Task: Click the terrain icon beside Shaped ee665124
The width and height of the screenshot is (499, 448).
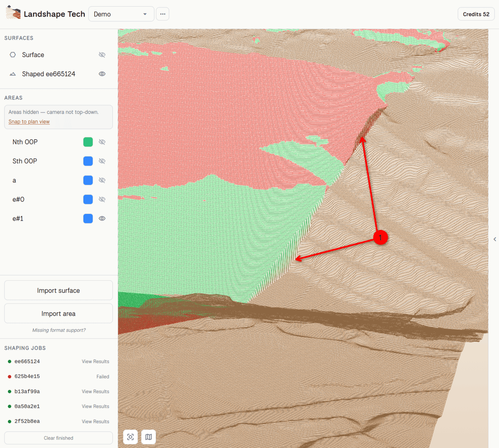Action: [13, 74]
